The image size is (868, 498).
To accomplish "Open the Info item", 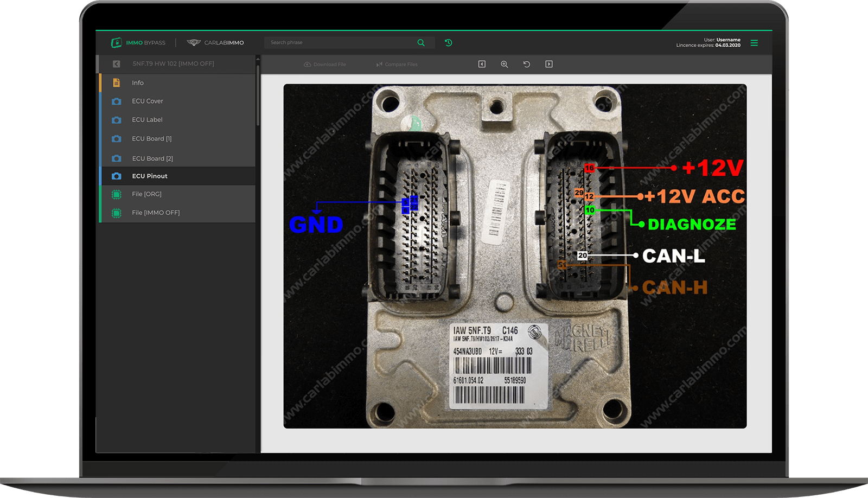I will point(177,82).
